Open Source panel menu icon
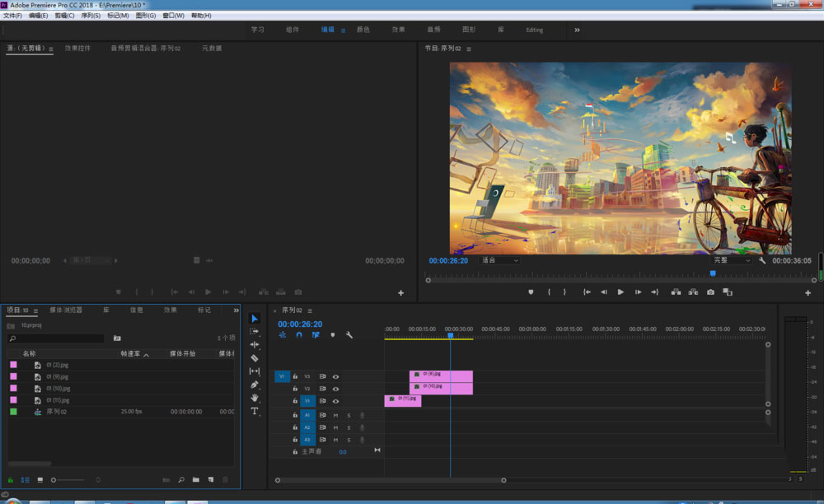 [51, 49]
